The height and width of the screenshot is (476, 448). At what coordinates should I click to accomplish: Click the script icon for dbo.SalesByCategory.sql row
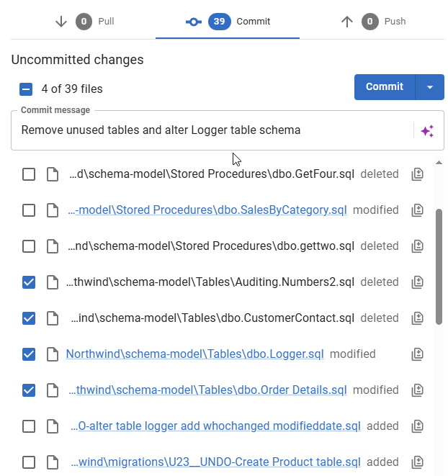[417, 210]
